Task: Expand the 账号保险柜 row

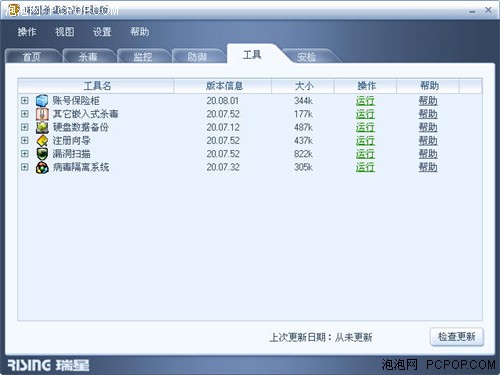Action: [24, 100]
